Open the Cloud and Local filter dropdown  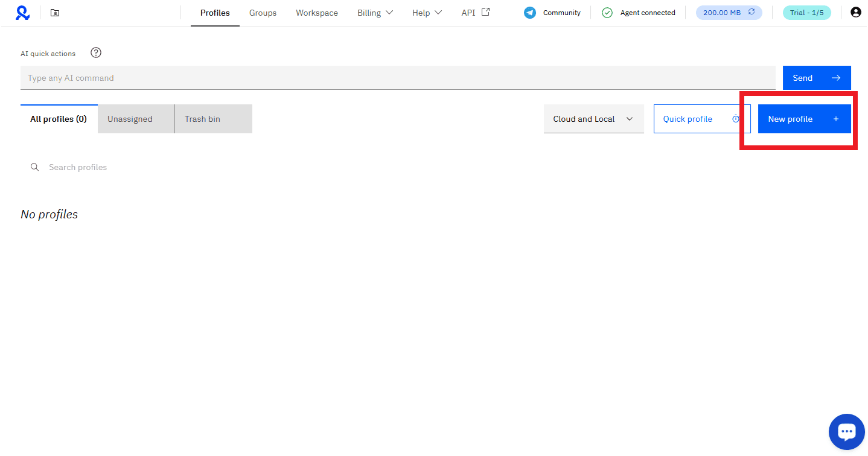(593, 119)
